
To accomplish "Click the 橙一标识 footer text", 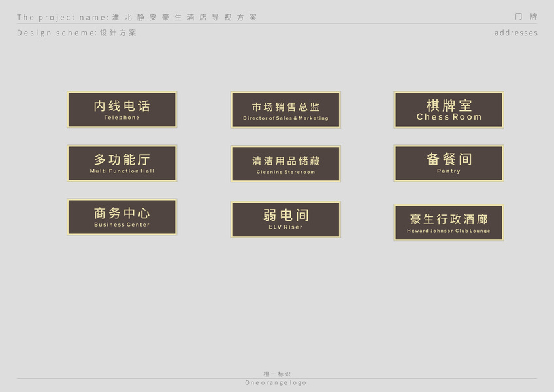I will (277, 374).
